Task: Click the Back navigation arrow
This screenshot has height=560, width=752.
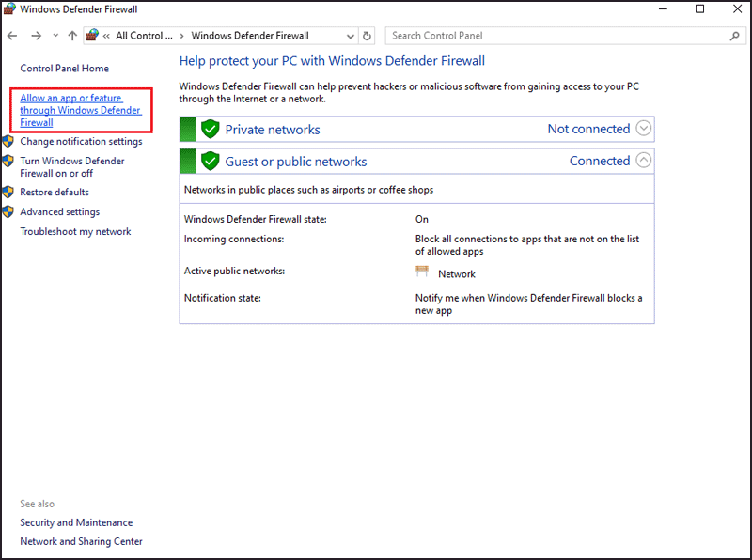Action: click(x=12, y=36)
